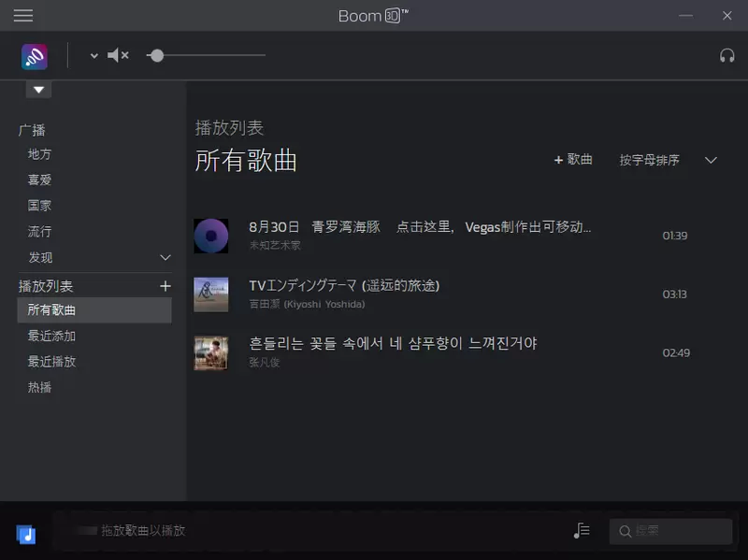Open the 流行 radio section
This screenshot has width=748, height=560.
[39, 231]
